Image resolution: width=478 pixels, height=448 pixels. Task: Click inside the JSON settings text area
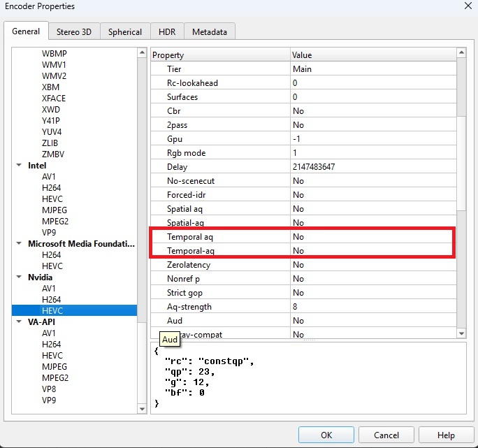tap(308, 378)
